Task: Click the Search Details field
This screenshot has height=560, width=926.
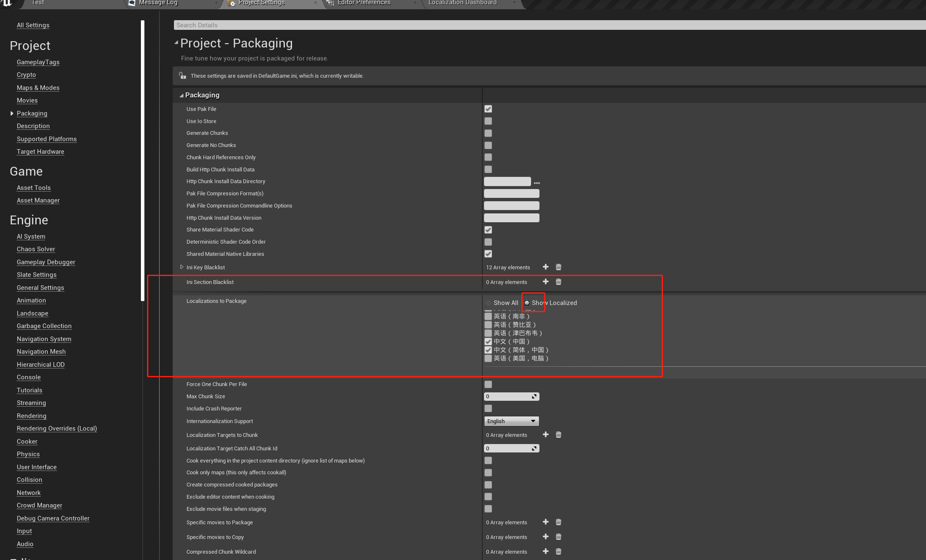Action: (546, 25)
